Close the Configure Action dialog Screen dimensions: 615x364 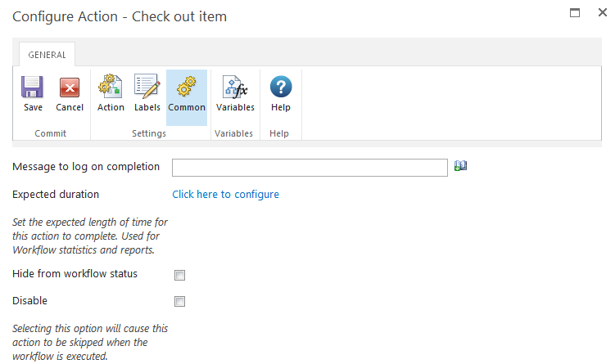(603, 13)
